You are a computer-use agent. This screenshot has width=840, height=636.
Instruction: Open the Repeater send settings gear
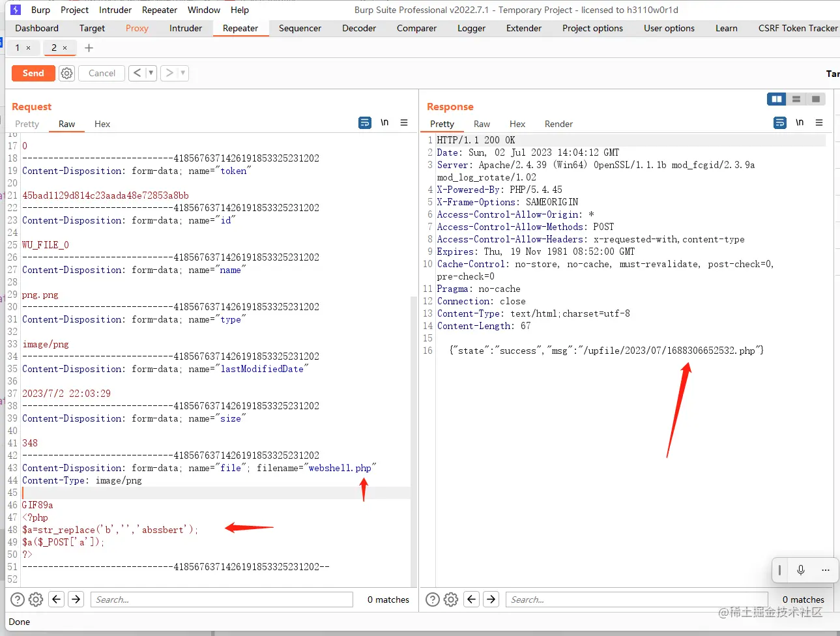point(67,73)
